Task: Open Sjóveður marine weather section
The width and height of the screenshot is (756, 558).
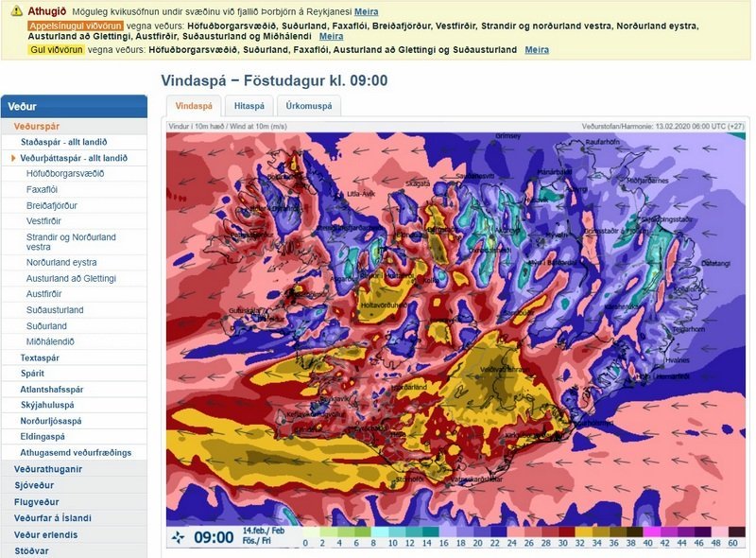Action: [34, 485]
